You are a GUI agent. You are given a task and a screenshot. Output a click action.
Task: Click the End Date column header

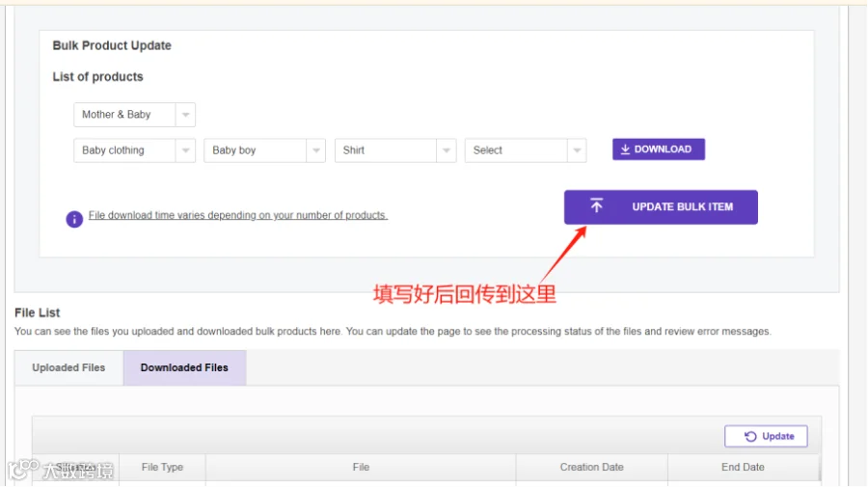[743, 467]
